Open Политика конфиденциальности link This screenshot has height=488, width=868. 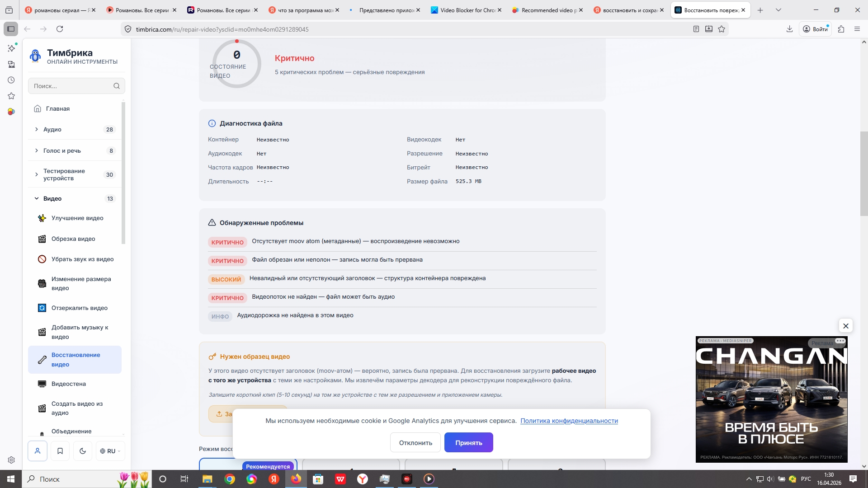[569, 421]
